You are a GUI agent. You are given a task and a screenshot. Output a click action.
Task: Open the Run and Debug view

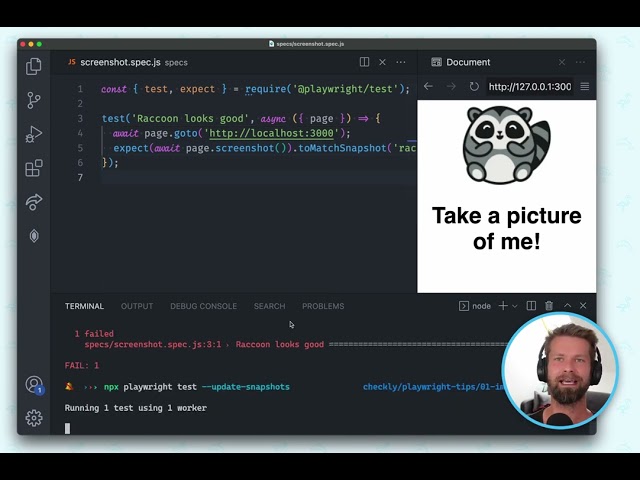pyautogui.click(x=34, y=134)
